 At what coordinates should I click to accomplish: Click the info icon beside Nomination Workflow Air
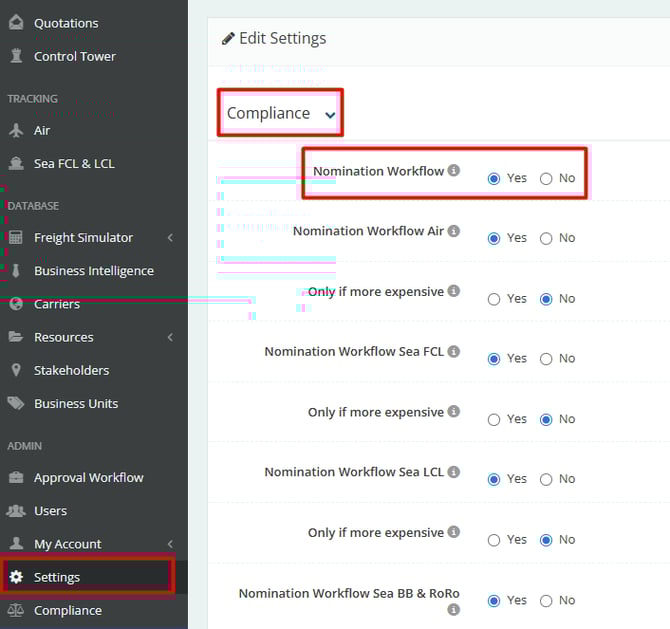(454, 231)
